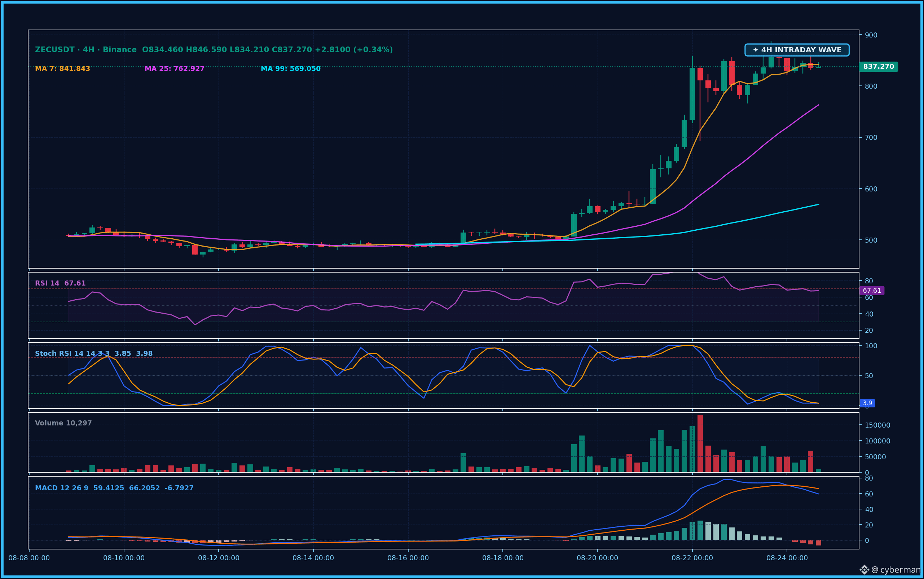Click the 08-12 00:00 time axis label
Screen dimensions: 924x579
point(219,558)
